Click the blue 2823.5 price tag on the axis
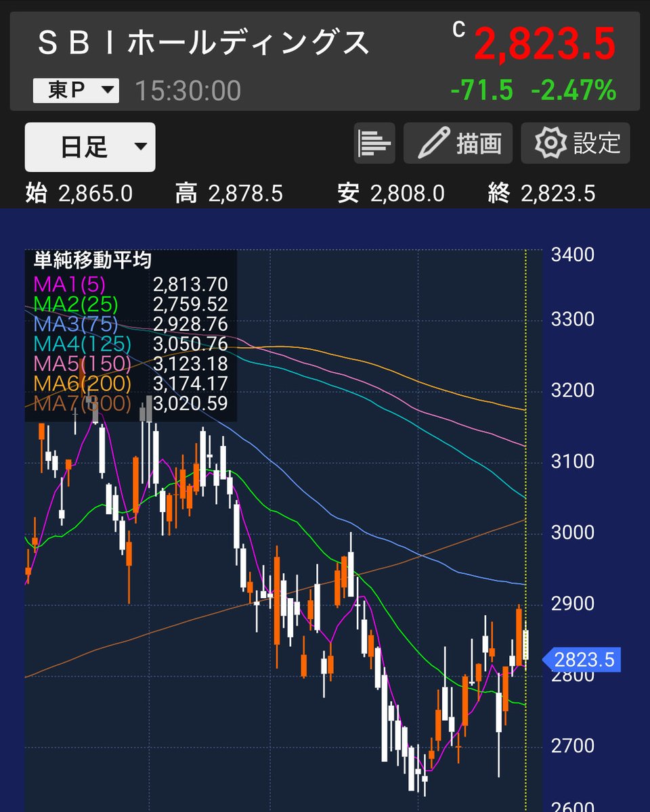 (x=583, y=659)
